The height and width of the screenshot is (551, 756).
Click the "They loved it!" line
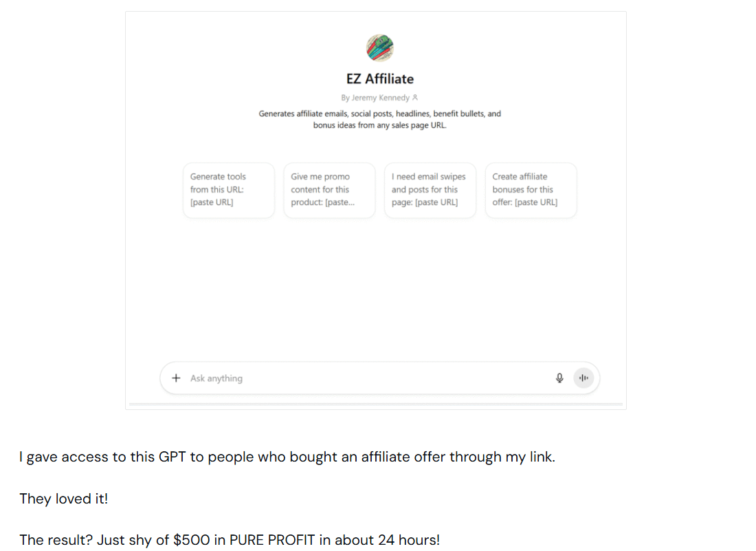(63, 499)
